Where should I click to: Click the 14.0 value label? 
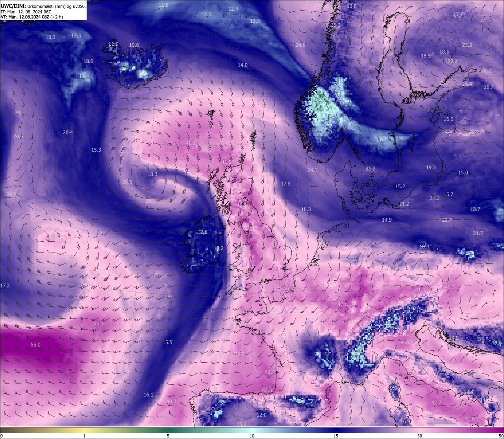point(243,65)
